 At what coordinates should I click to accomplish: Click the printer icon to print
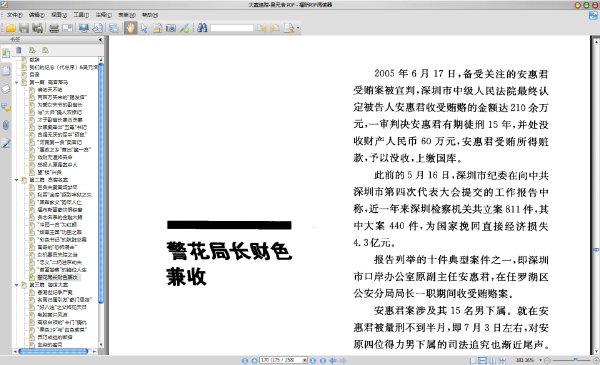[x=54, y=28]
